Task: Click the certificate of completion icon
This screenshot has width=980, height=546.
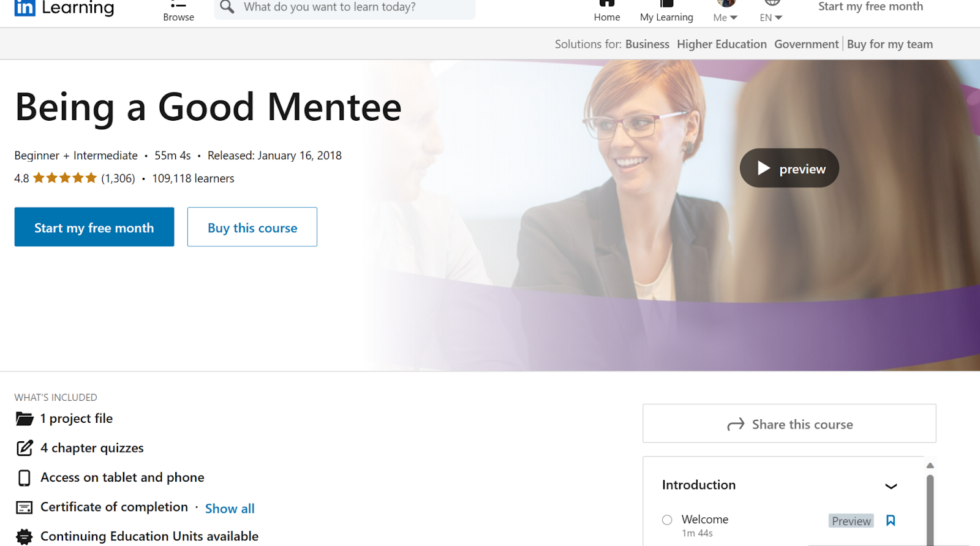Action: [24, 507]
